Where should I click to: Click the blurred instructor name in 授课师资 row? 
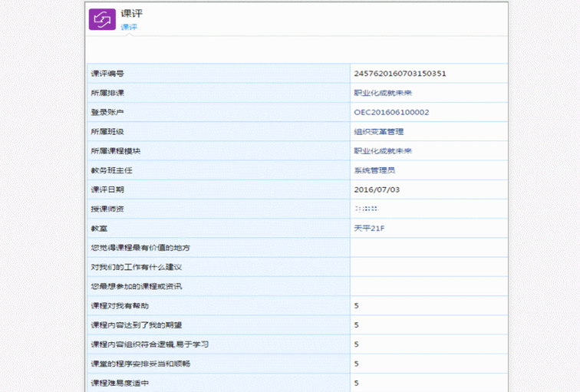367,209
